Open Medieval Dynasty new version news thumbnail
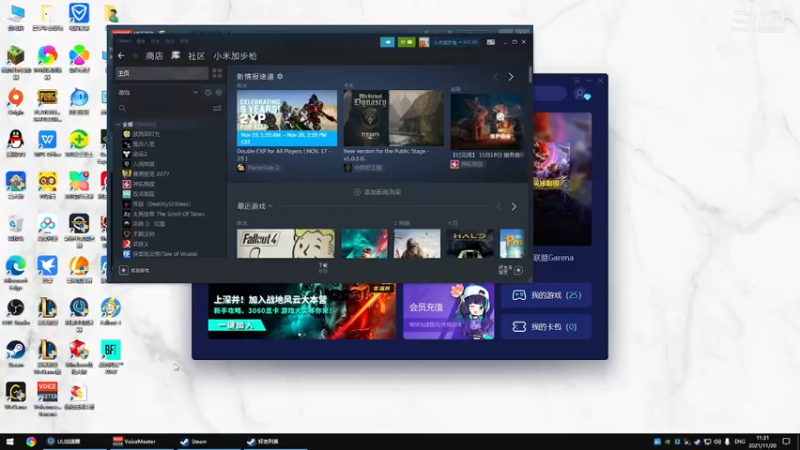This screenshot has width=800, height=450. (x=393, y=118)
